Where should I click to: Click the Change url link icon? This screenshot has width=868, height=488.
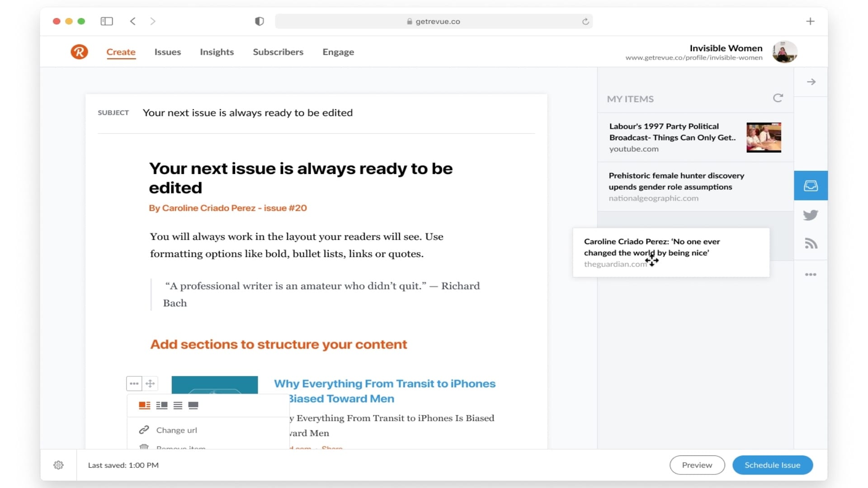click(144, 430)
